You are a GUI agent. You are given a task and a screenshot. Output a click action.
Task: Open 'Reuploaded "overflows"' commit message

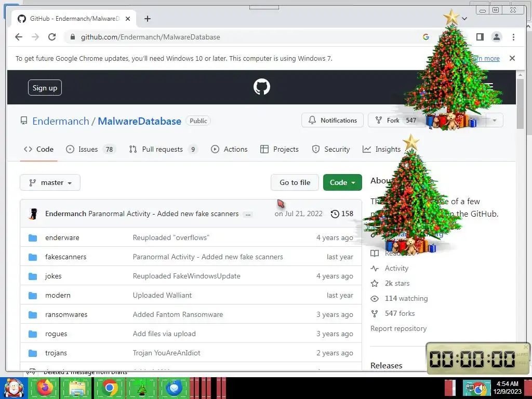pos(171,237)
